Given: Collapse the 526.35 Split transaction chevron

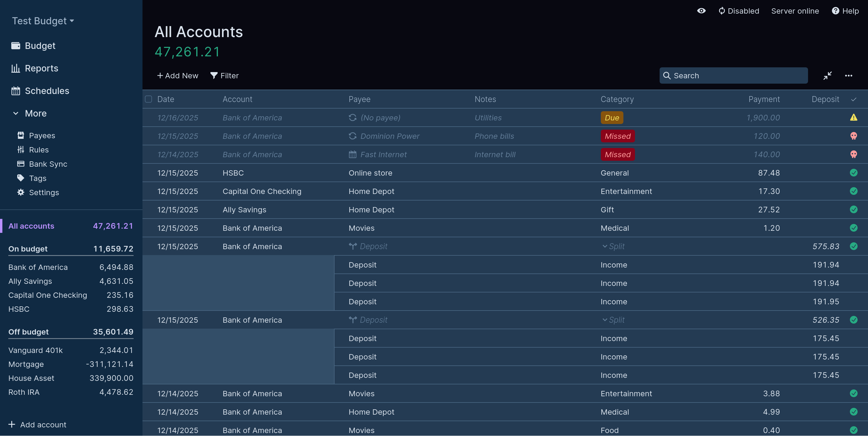Looking at the screenshot, I should coord(604,320).
